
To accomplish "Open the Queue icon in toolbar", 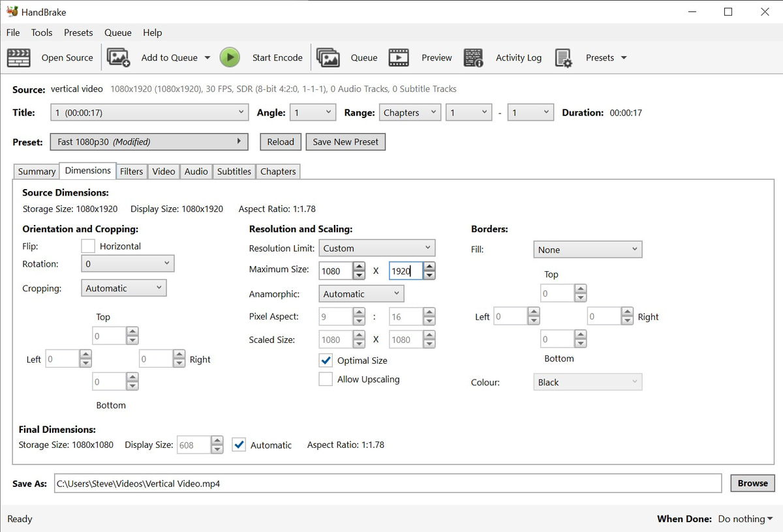I will [328, 57].
